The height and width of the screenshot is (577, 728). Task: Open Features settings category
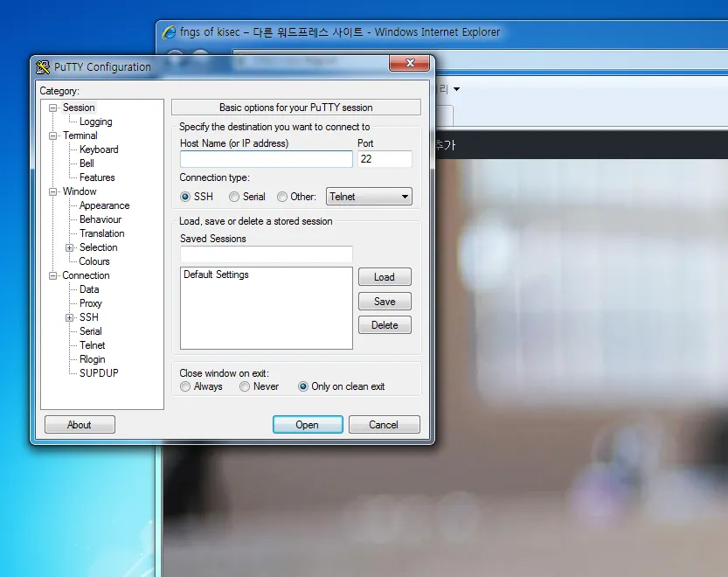click(x=97, y=177)
